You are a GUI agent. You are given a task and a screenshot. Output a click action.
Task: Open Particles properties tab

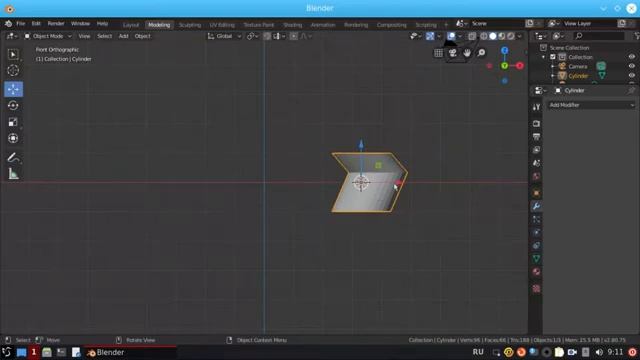[x=536, y=220]
